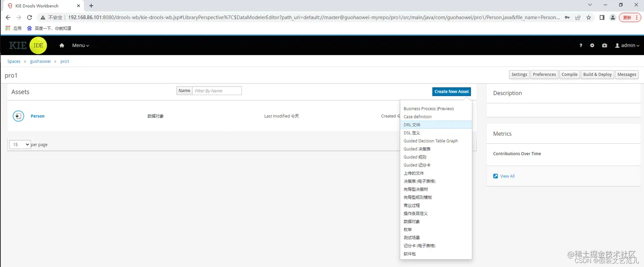Choose 测试场景 from the asset menu
The width and height of the screenshot is (644, 267).
[436, 238]
